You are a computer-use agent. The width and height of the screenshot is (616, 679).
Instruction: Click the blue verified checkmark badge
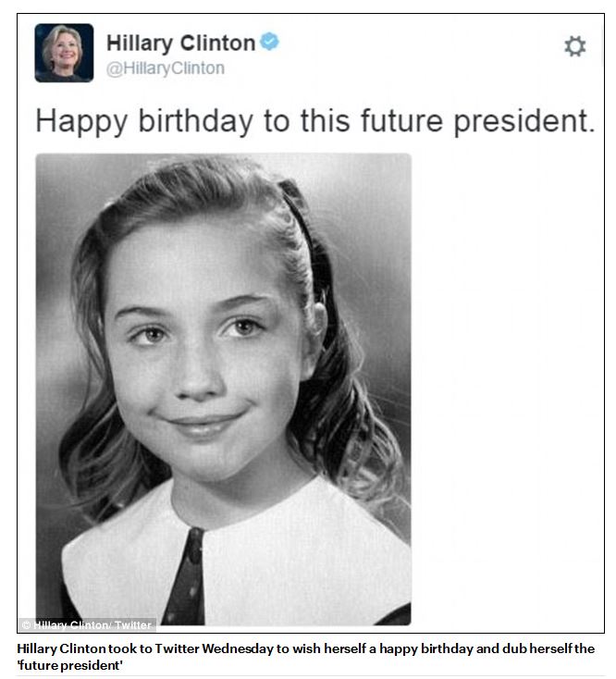(x=269, y=42)
